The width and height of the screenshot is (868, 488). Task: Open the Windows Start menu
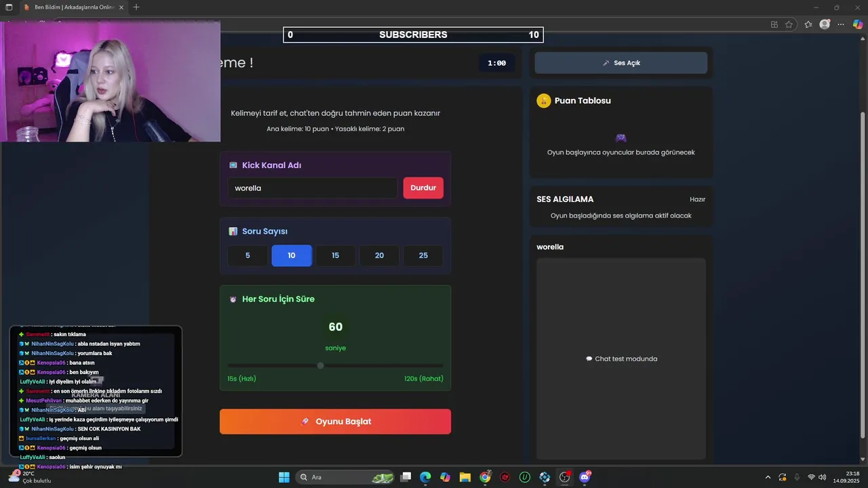click(x=284, y=477)
